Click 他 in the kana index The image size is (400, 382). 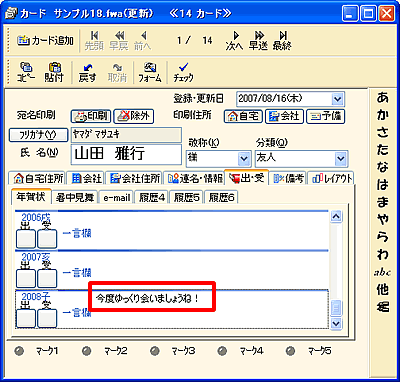(x=382, y=289)
